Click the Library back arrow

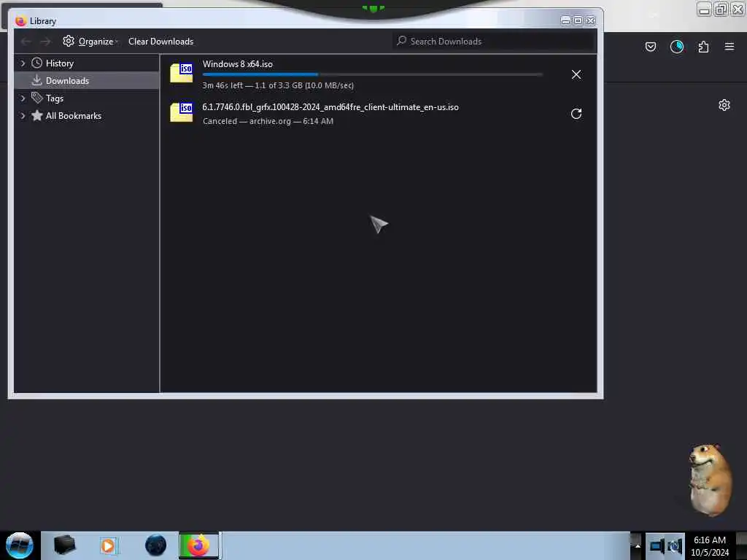[26, 42]
